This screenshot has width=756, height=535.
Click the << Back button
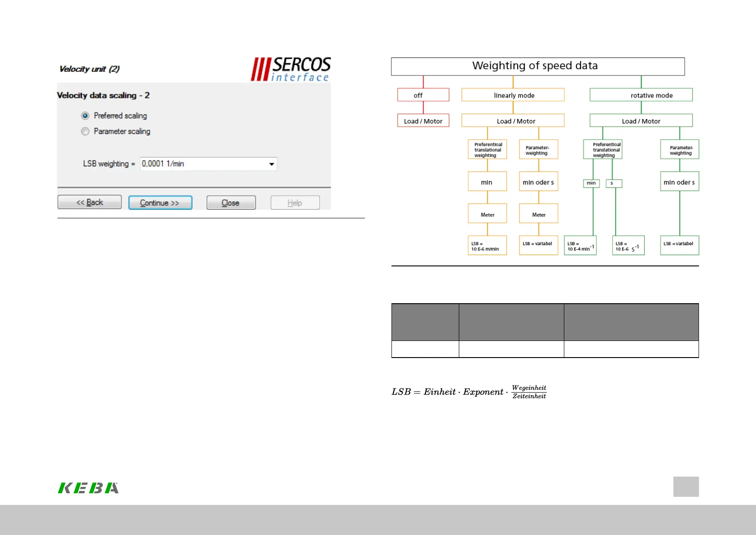click(89, 202)
